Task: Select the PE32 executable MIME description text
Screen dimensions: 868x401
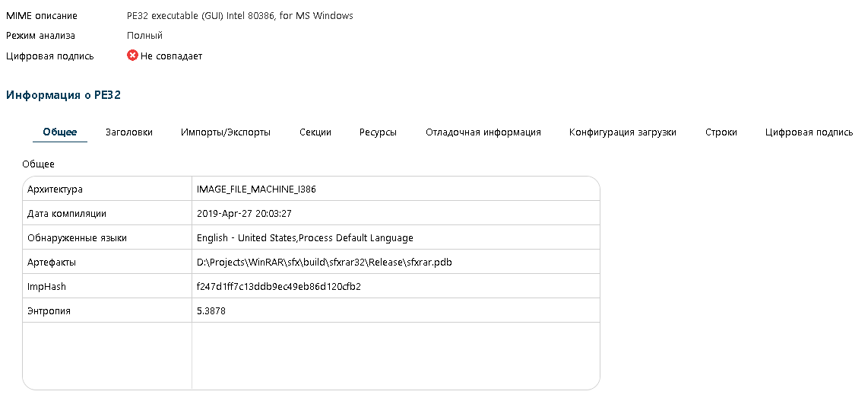Action: 240,16
